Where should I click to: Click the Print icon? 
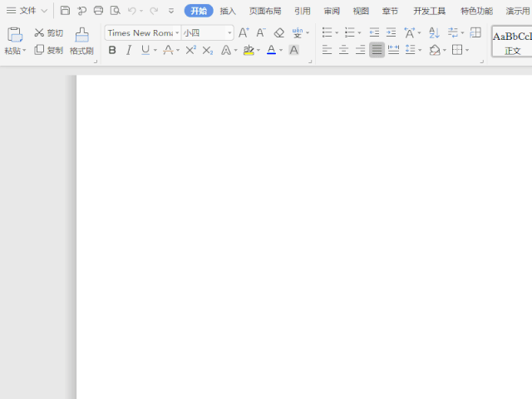(99, 11)
